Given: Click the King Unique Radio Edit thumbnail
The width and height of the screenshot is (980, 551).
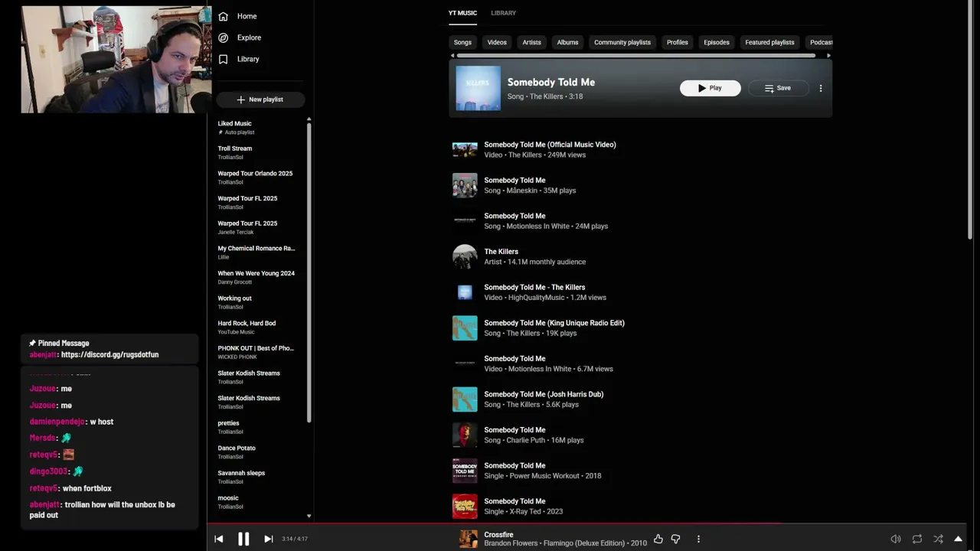Looking at the screenshot, I should [465, 328].
